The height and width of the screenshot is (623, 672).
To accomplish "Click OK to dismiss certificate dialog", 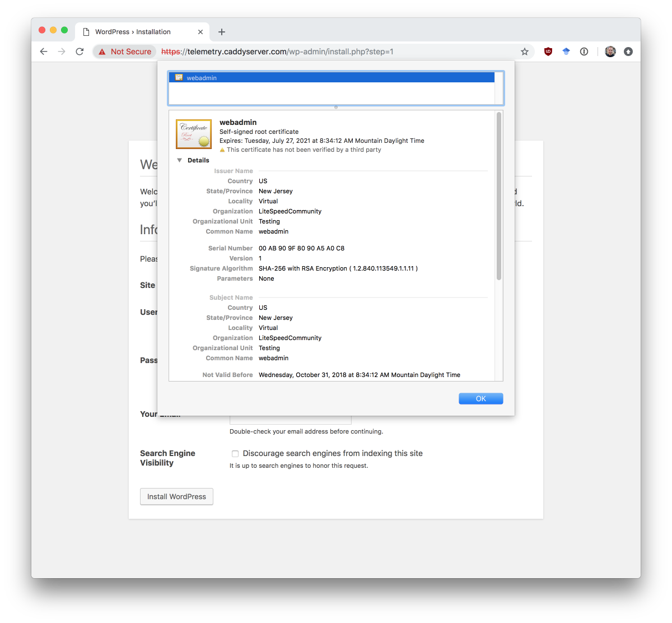I will (481, 398).
